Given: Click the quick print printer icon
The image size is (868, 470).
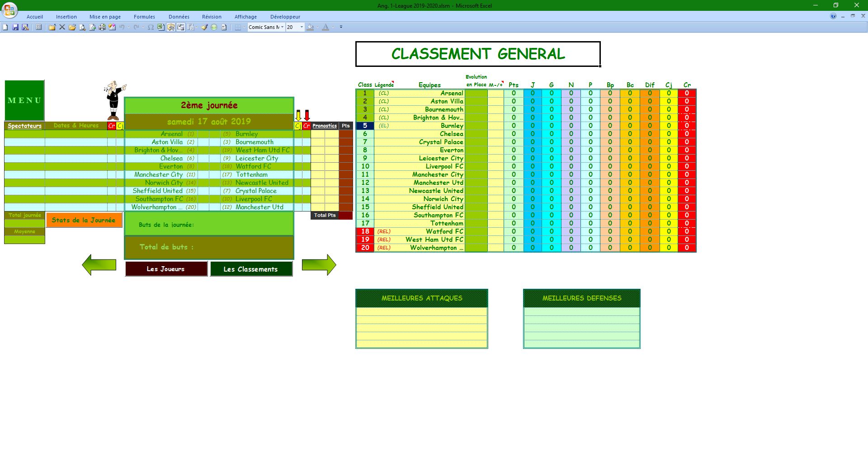Looking at the screenshot, I should (102, 27).
